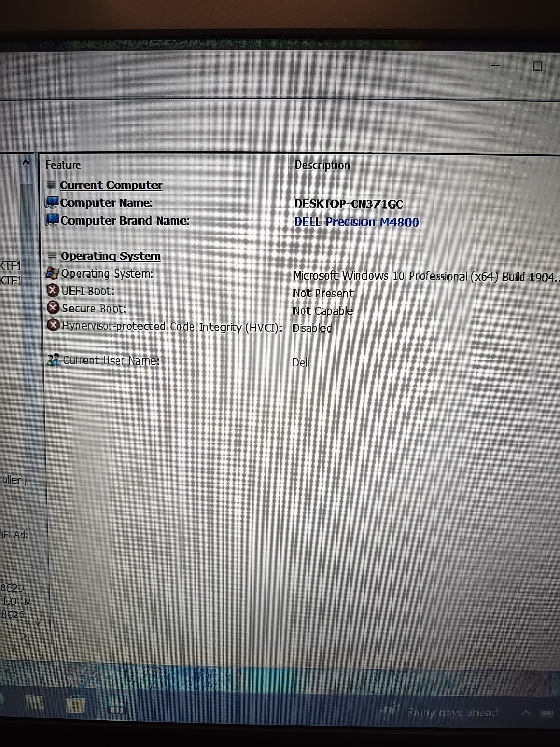The image size is (560, 747).
Task: Select the 'Computer Brand Name:' row label
Action: pos(125,220)
